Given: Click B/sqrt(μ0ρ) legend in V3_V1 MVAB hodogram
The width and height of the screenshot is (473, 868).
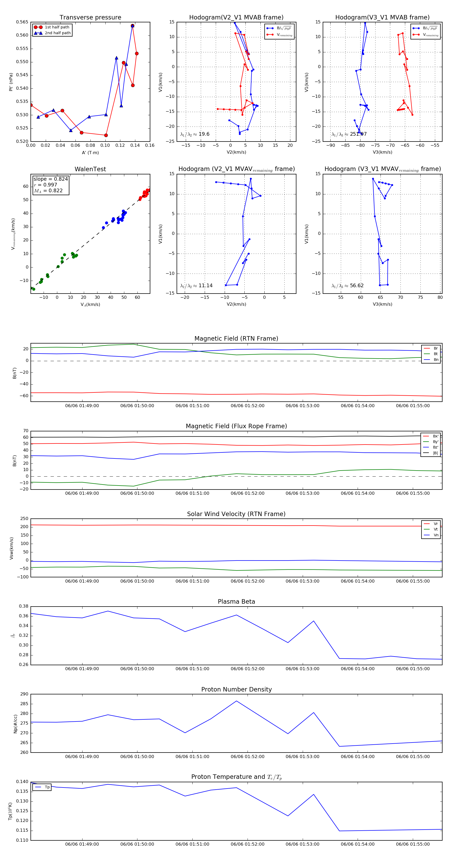Looking at the screenshot, I should [425, 28].
